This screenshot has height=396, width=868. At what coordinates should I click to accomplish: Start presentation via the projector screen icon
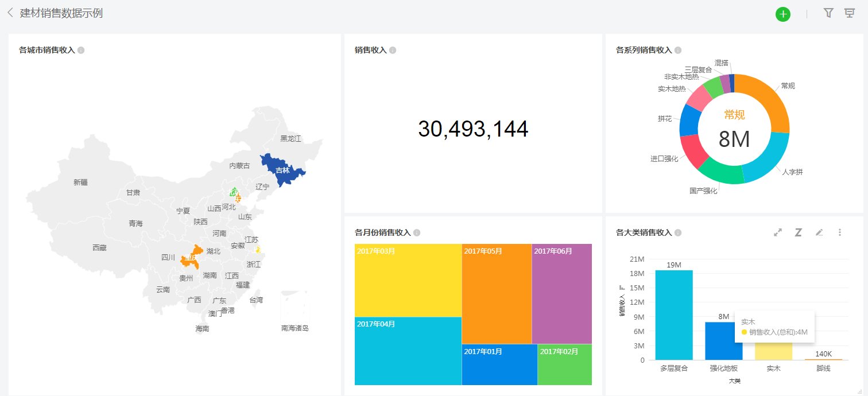[x=850, y=13]
